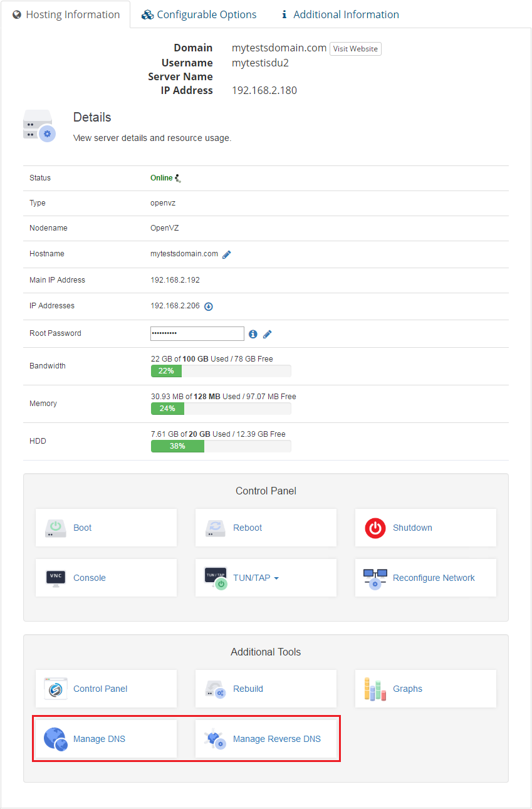Open the TUN/TAP dropdown
Viewport: 532px width, 809px height.
click(x=256, y=578)
